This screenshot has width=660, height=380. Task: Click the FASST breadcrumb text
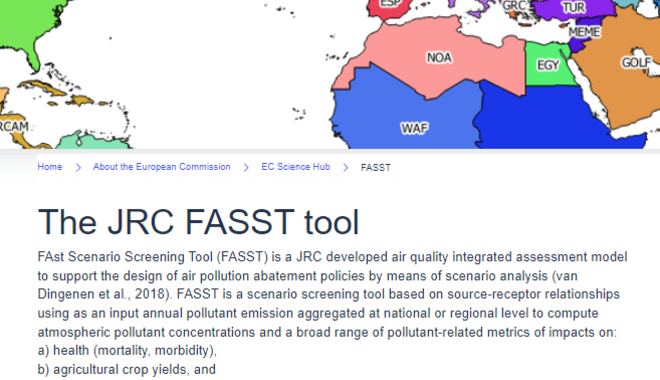click(375, 167)
